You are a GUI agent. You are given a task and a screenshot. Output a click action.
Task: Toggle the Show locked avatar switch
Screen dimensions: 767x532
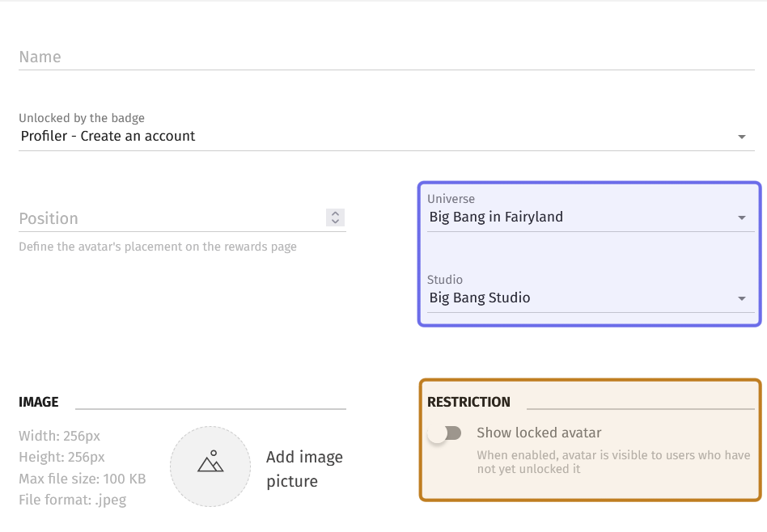click(x=445, y=433)
